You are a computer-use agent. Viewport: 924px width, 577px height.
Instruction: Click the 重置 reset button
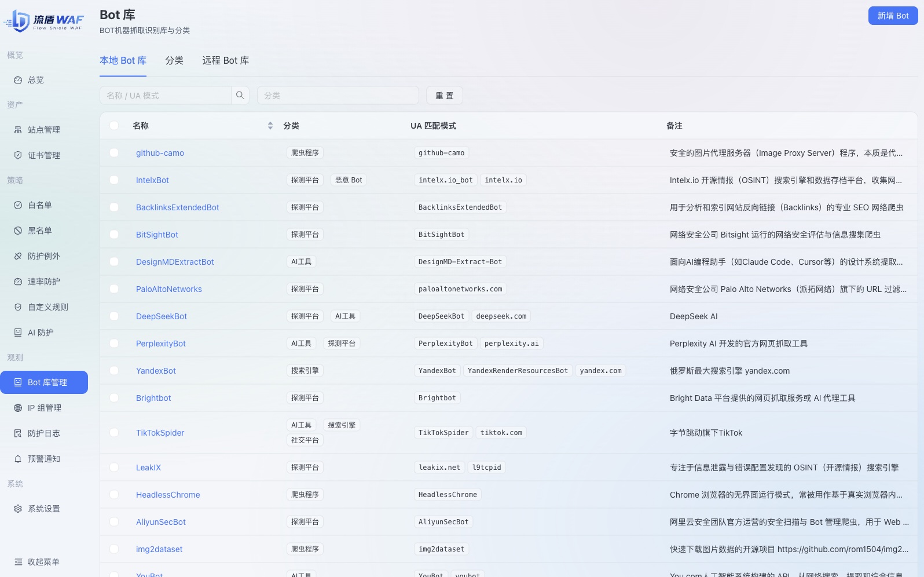tap(445, 96)
